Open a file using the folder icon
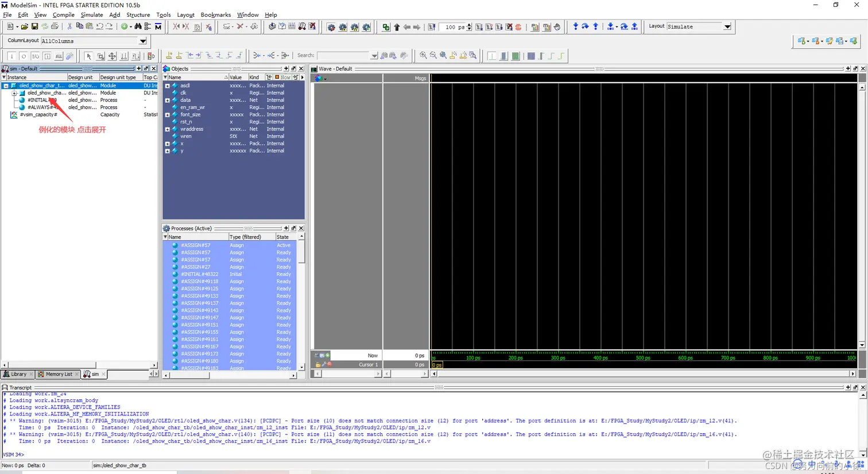Image resolution: width=868 pixels, height=474 pixels. point(25,27)
